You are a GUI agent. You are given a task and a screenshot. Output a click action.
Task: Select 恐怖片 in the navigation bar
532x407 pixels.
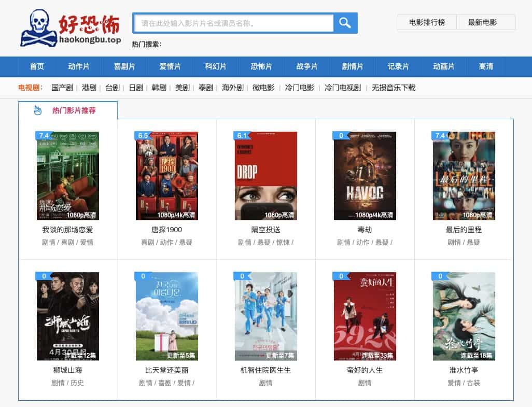[x=261, y=66]
